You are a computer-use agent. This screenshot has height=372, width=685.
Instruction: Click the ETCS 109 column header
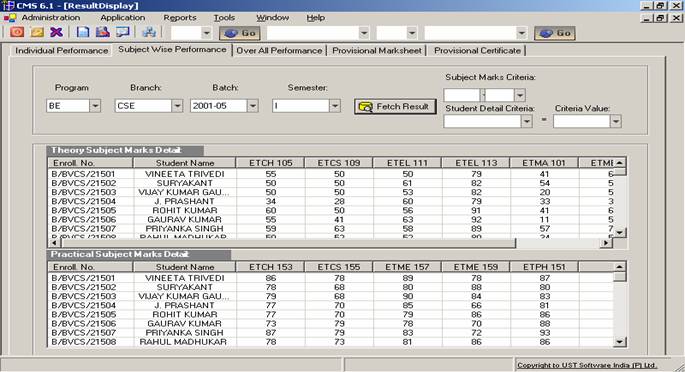tap(339, 163)
